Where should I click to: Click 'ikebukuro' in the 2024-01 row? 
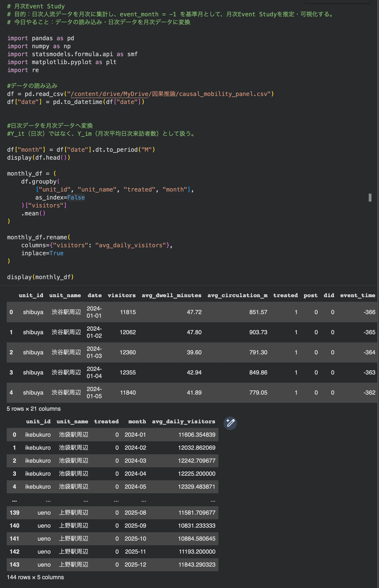(38, 435)
